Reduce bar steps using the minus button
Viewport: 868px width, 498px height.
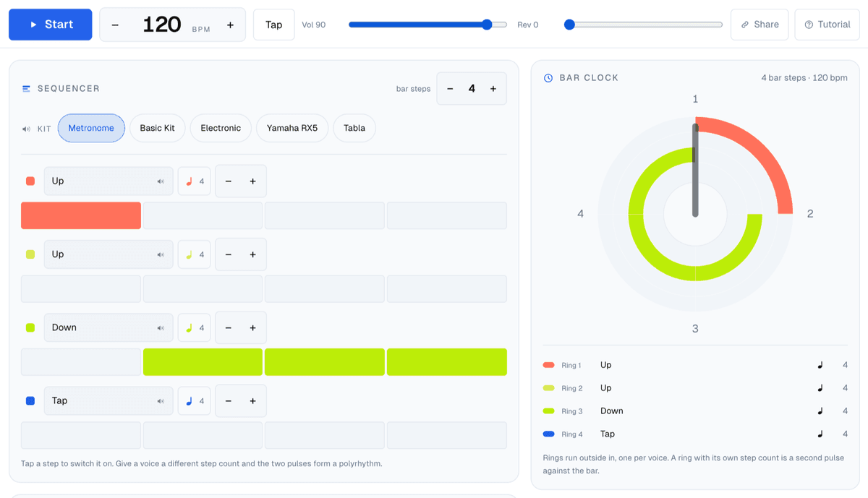click(450, 89)
